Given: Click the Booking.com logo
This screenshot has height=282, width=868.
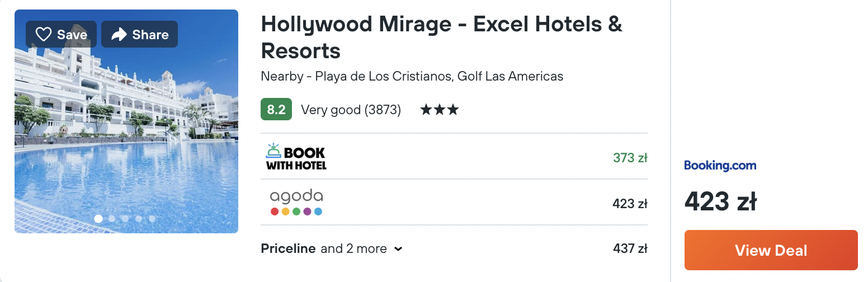Looking at the screenshot, I should [x=720, y=165].
